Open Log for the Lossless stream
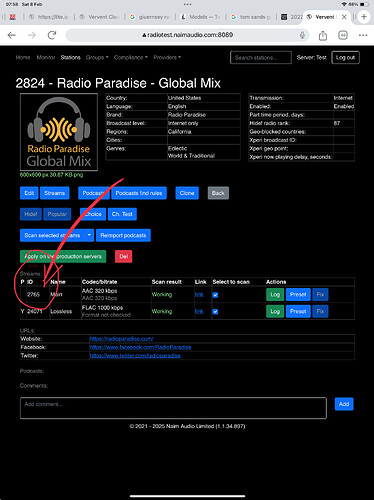The image size is (374, 500). [275, 311]
